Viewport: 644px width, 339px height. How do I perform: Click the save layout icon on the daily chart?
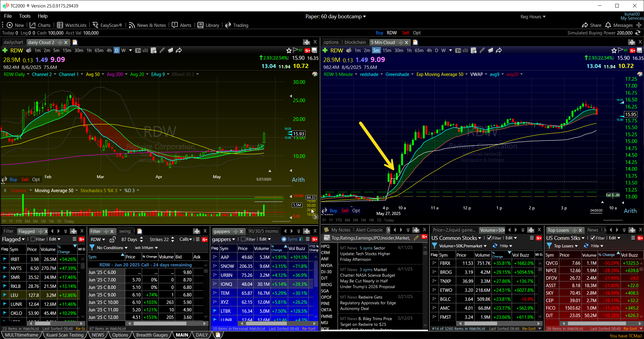point(314,51)
